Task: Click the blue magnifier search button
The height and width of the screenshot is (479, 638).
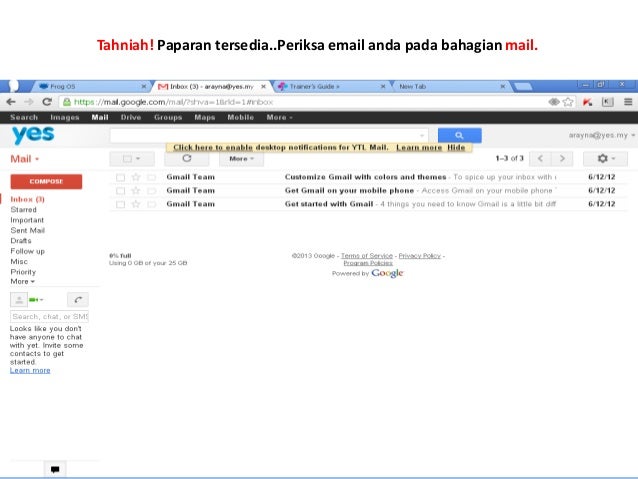Action: [x=459, y=136]
